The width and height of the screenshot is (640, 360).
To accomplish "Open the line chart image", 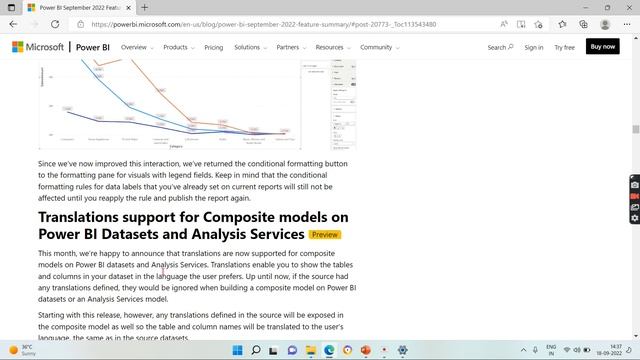I will click(197, 104).
